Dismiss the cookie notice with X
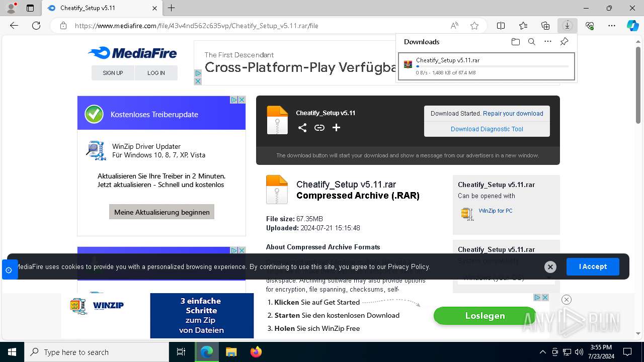Viewport: 644px width, 362px height. click(x=550, y=267)
